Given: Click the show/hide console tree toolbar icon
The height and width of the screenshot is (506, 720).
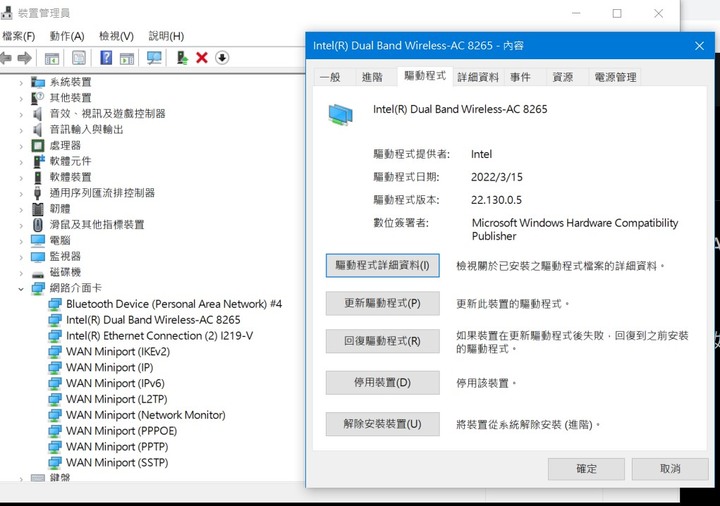Looking at the screenshot, I should 52,58.
